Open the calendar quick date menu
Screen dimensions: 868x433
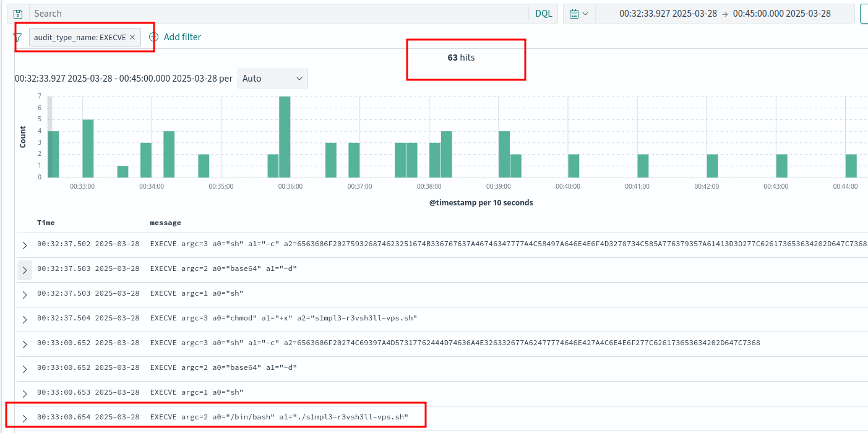pyautogui.click(x=578, y=14)
